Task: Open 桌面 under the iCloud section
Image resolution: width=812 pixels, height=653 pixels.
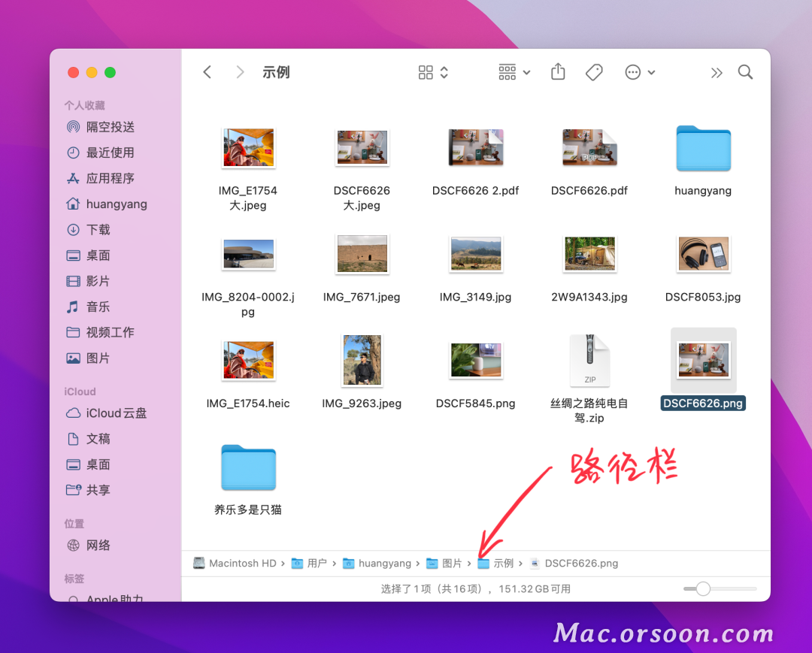Action: click(89, 464)
